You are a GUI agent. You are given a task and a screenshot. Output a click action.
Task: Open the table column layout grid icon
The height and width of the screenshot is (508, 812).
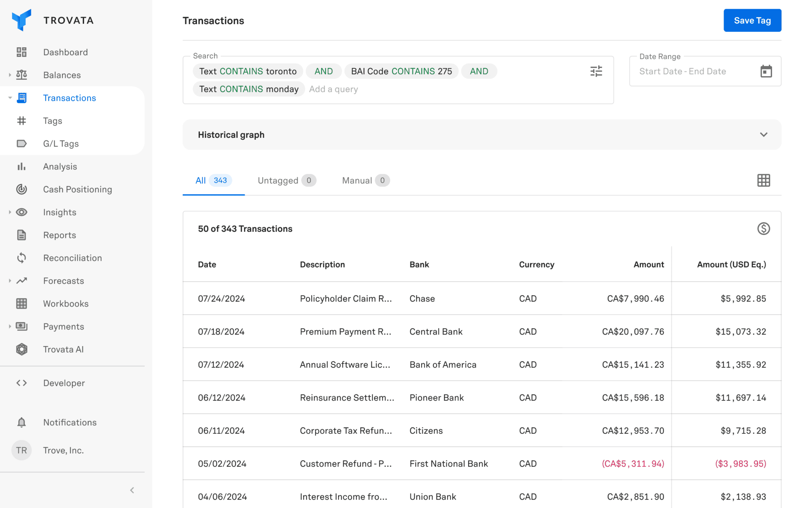tap(763, 181)
